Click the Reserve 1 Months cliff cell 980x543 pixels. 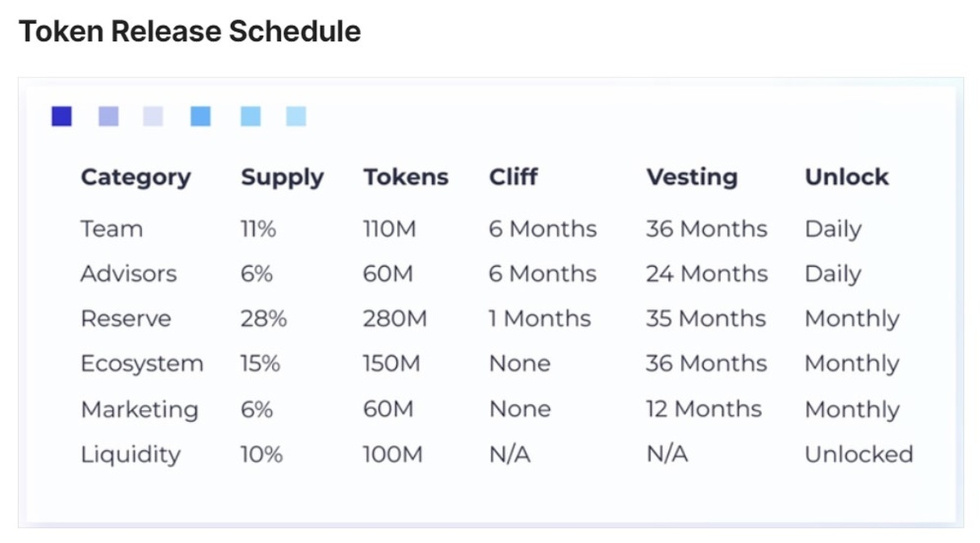pyautogui.click(x=539, y=318)
